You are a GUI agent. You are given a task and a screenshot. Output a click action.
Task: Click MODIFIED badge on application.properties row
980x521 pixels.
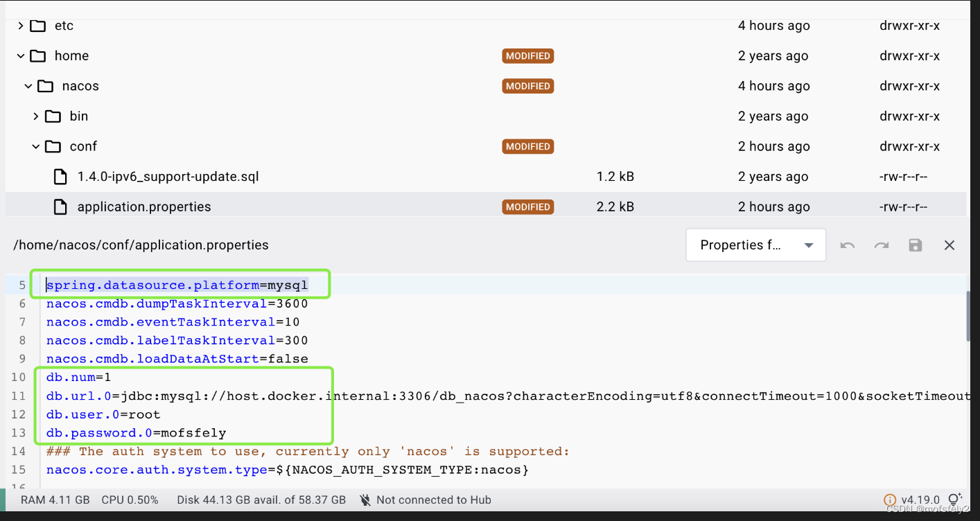[528, 206]
